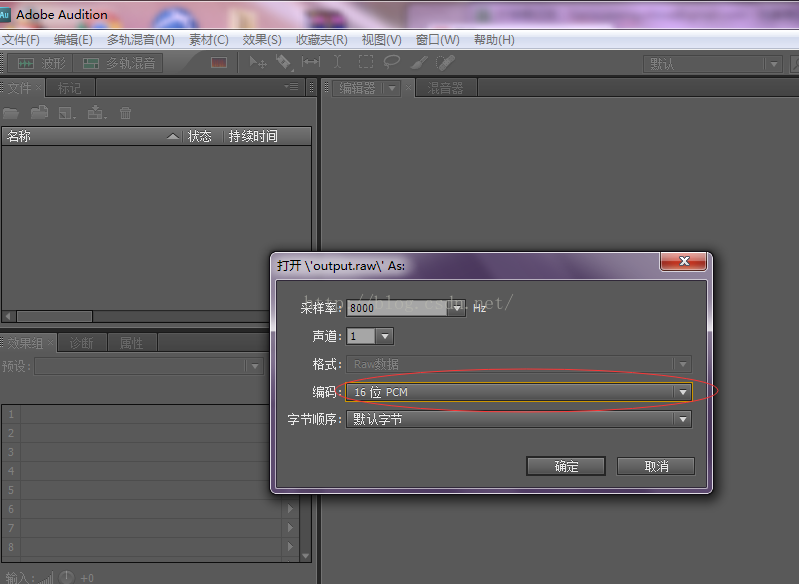799x584 pixels.
Task: Select the Razor tool
Action: tap(284, 63)
